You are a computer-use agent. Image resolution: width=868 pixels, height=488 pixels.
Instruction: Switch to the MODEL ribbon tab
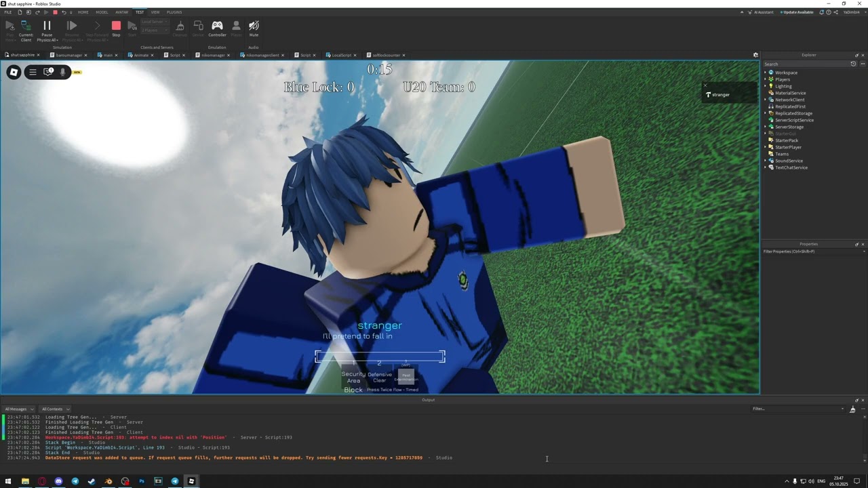pyautogui.click(x=102, y=12)
